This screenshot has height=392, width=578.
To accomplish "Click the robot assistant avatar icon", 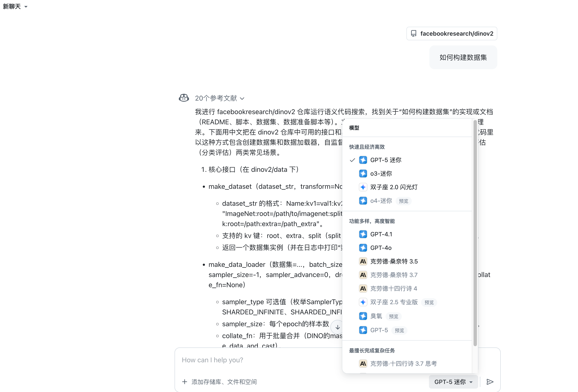I will [184, 98].
